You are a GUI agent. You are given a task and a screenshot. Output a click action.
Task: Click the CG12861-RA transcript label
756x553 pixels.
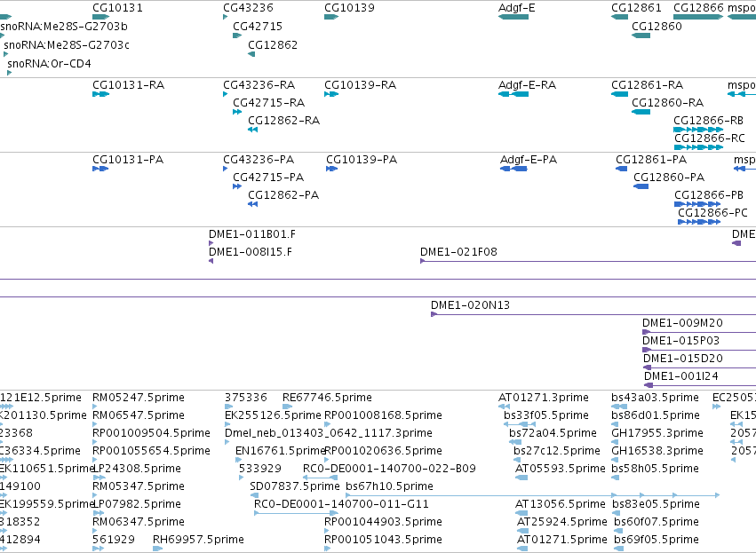point(647,85)
